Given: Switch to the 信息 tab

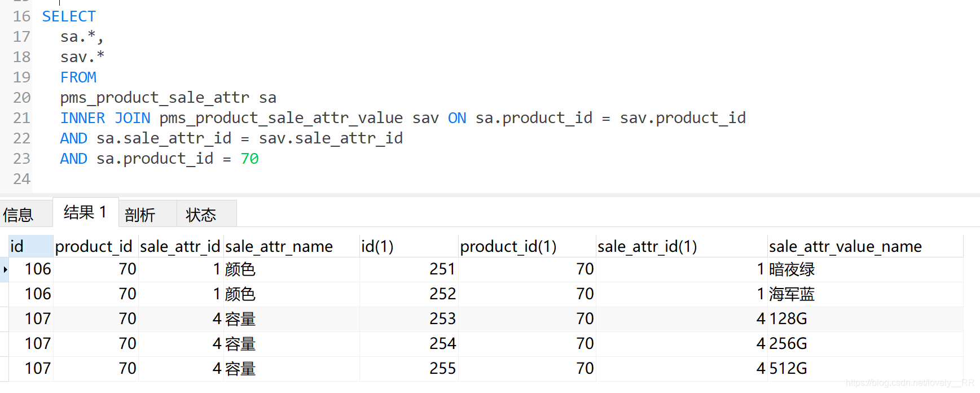Looking at the screenshot, I should coord(18,215).
